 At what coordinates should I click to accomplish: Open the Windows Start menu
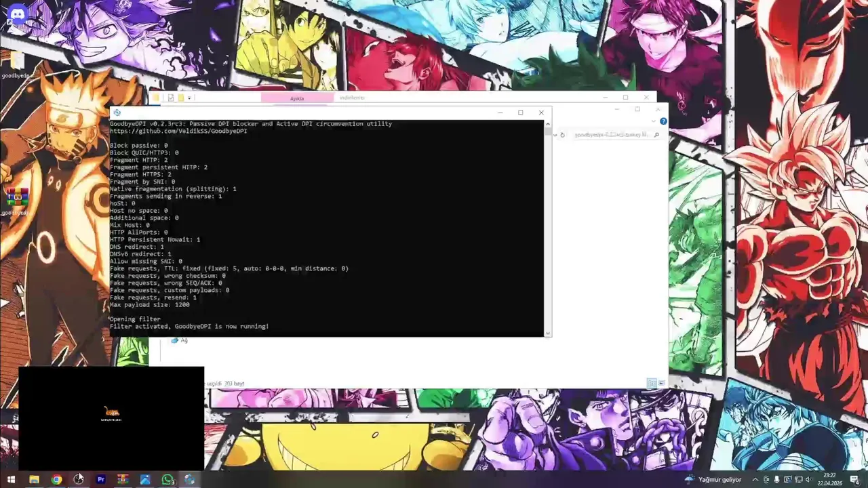(11, 479)
